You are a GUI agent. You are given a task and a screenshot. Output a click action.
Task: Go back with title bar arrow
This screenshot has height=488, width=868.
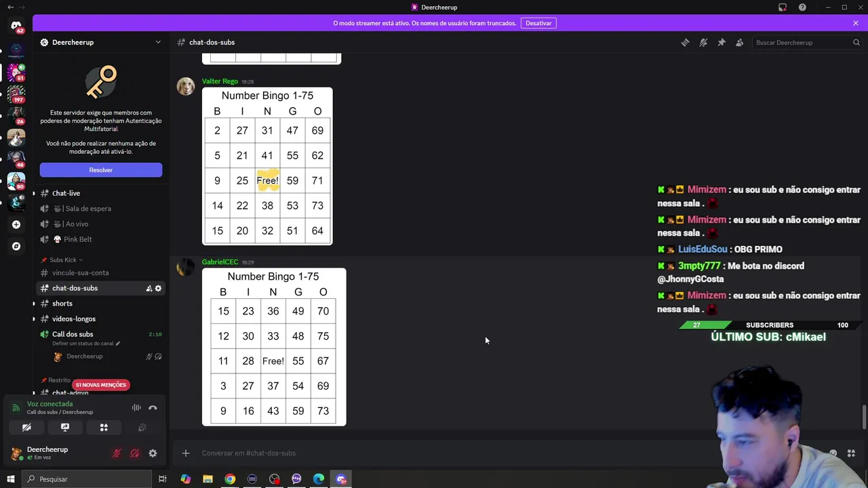pos(10,7)
